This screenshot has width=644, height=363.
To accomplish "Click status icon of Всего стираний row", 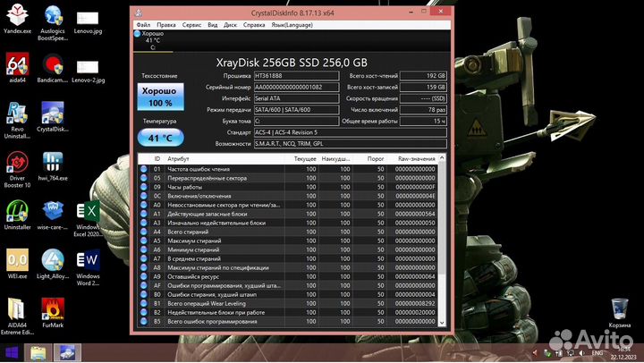I will 144,232.
